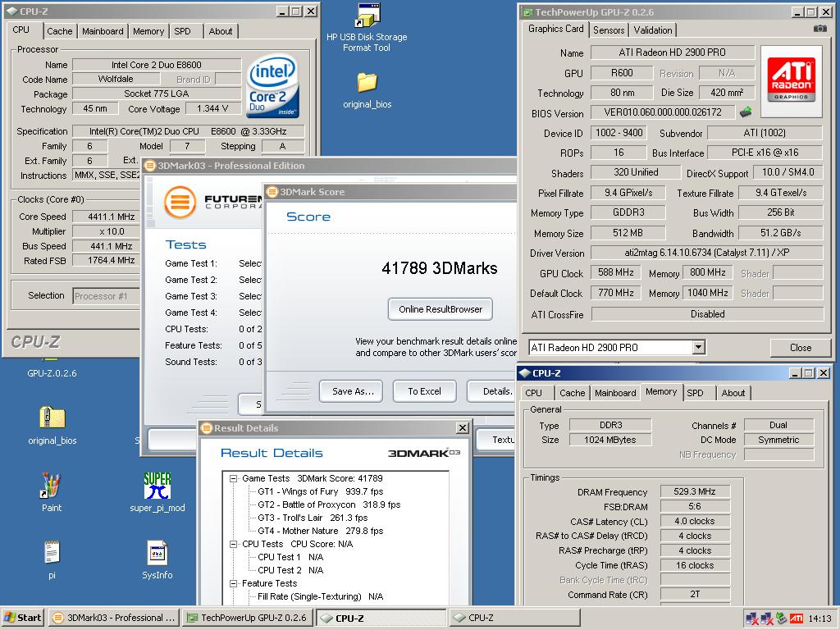Select GT4 - Mother Nature result row
The image size is (840, 630).
(321, 531)
